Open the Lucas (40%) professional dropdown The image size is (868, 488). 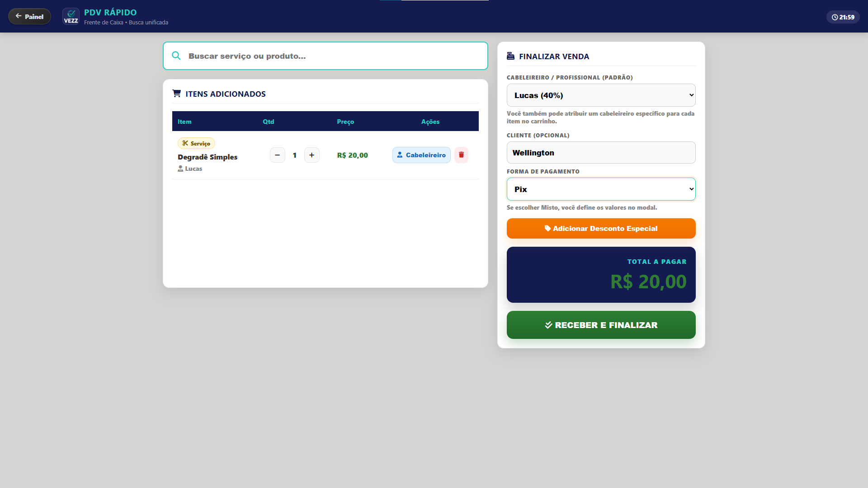click(601, 95)
